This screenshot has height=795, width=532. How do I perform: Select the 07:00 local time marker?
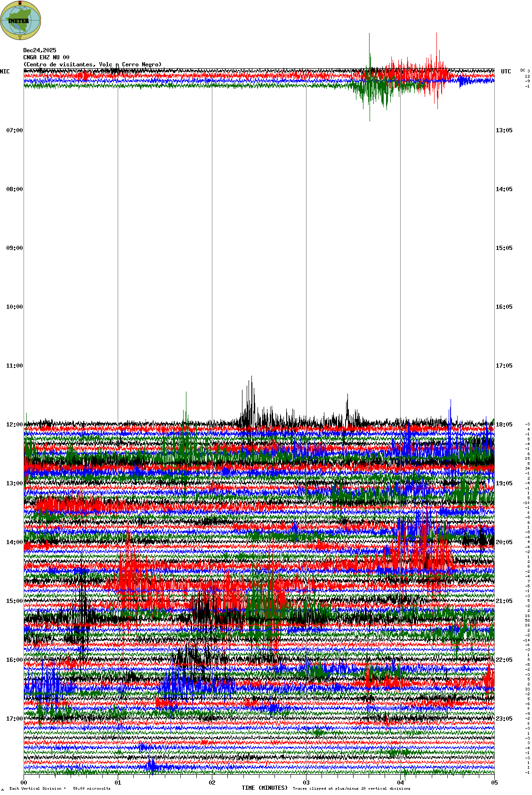[14, 130]
